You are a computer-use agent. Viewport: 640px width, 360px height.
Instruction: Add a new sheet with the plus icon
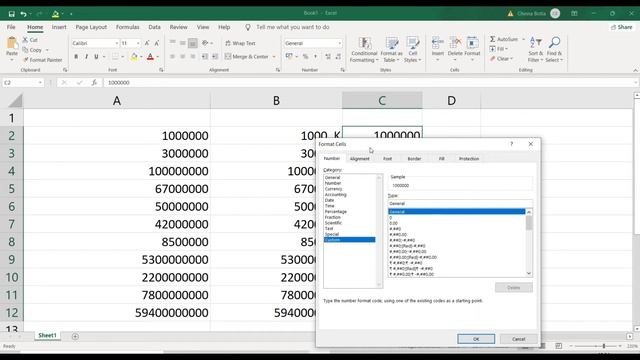pyautogui.click(x=75, y=336)
